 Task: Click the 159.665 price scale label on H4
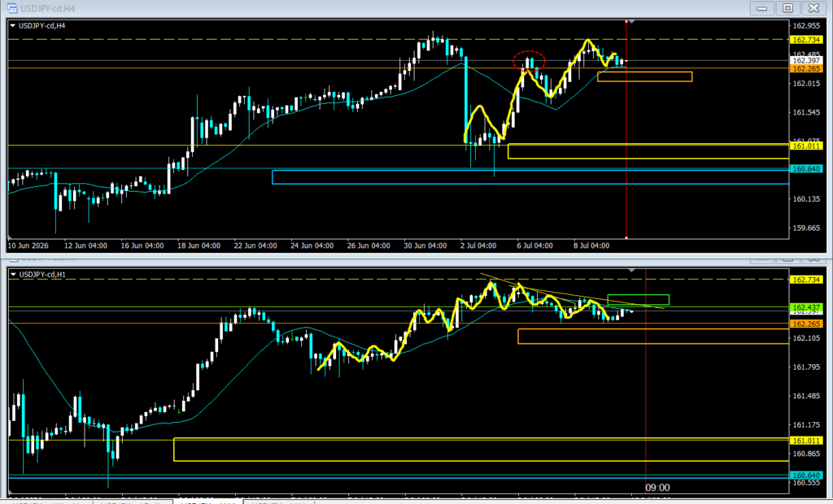pos(806,228)
